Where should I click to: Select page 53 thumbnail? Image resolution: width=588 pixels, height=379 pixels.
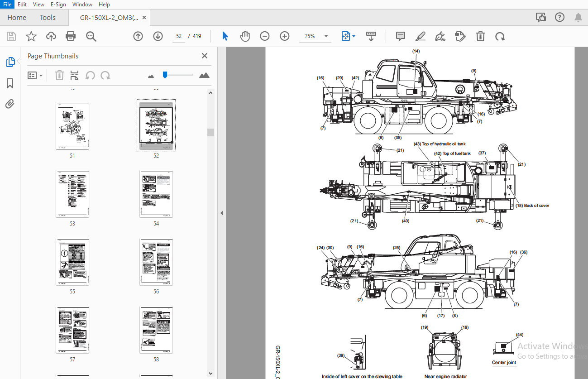coord(72,194)
